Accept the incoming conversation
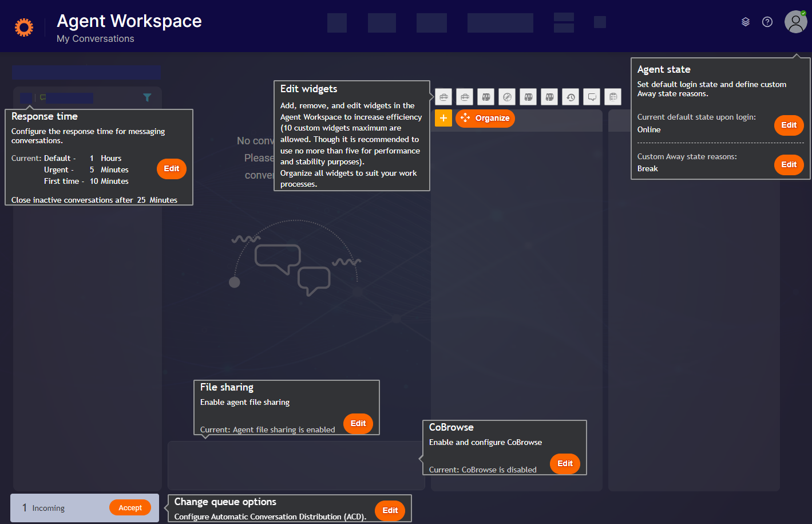This screenshot has width=812, height=524. tap(130, 508)
